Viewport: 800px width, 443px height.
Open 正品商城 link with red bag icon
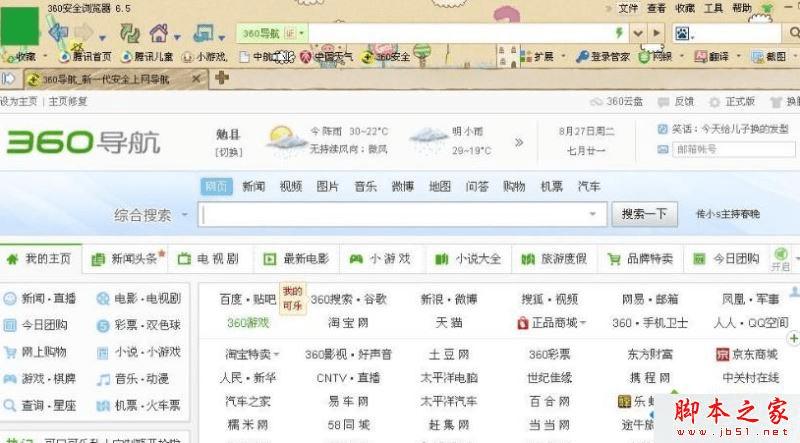[x=548, y=323]
